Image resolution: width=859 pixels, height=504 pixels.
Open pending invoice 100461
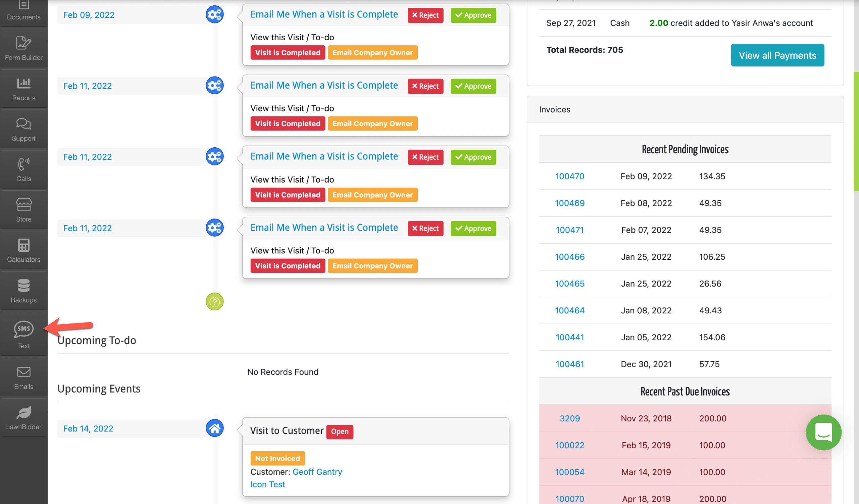click(569, 364)
